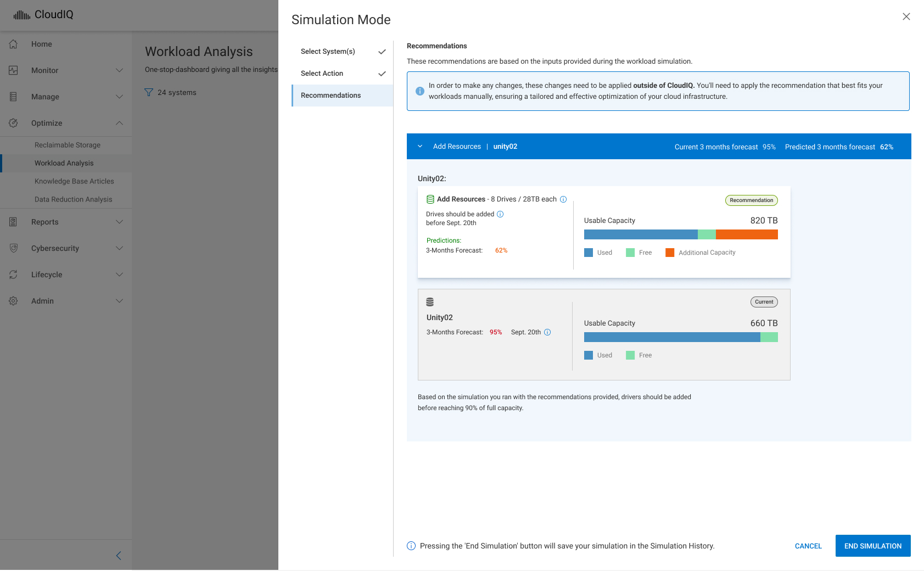Click the 820 TB capacity value
924x571 pixels.
pos(764,221)
